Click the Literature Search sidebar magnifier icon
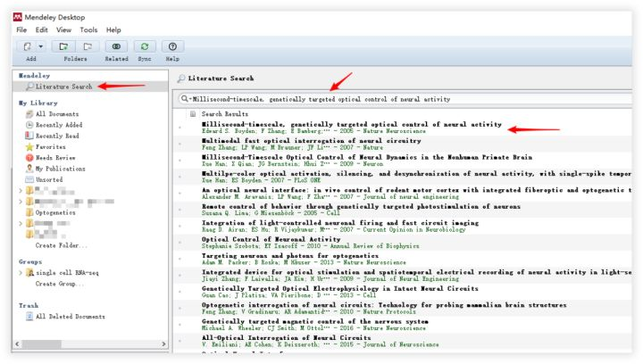Viewport: 643px width, 364px height. pos(30,87)
